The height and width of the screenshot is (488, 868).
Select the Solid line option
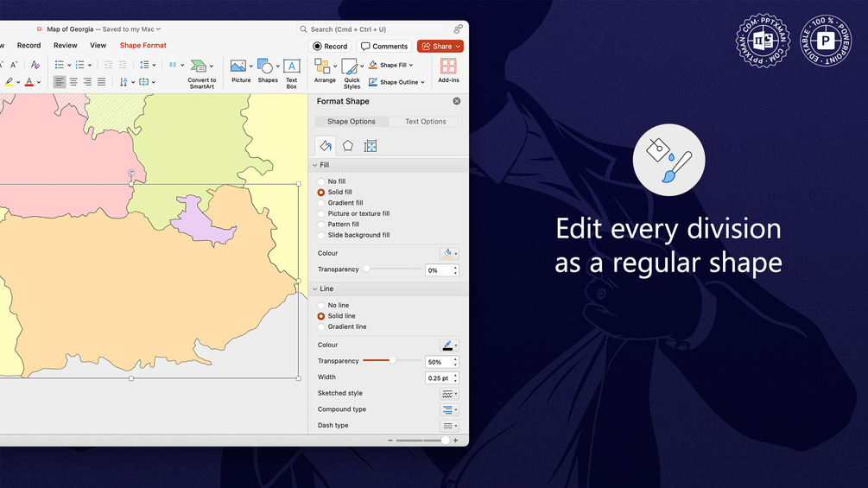(x=321, y=316)
